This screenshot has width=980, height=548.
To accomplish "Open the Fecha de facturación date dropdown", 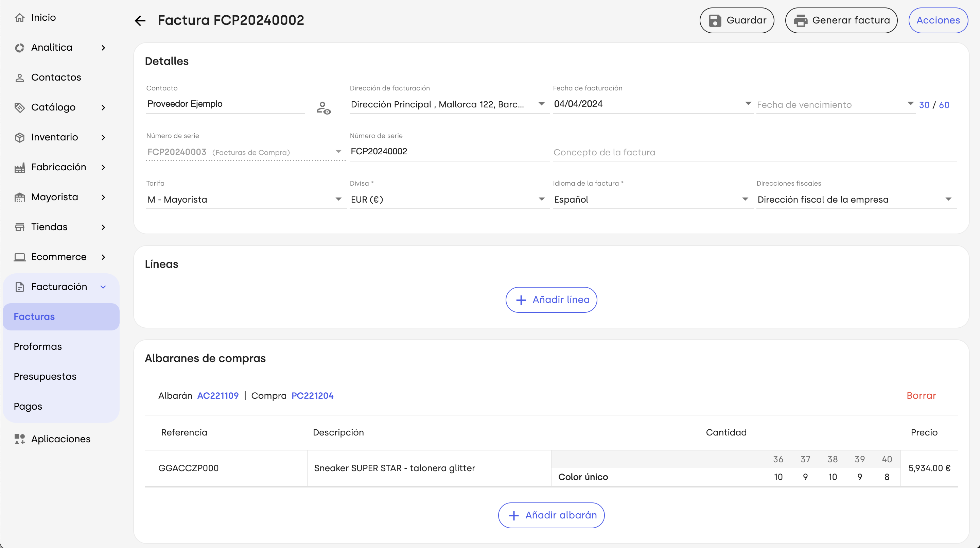I will pos(748,103).
